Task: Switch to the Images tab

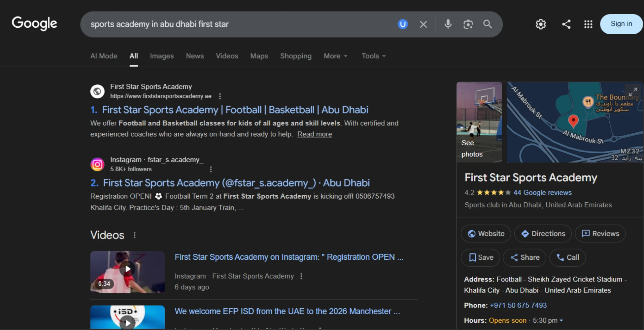Action: [162, 56]
